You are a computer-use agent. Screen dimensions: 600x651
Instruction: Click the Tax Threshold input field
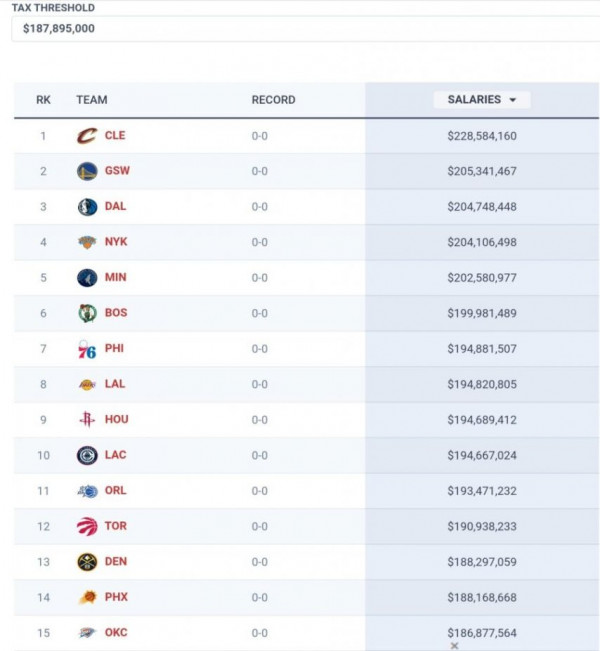coord(300,28)
